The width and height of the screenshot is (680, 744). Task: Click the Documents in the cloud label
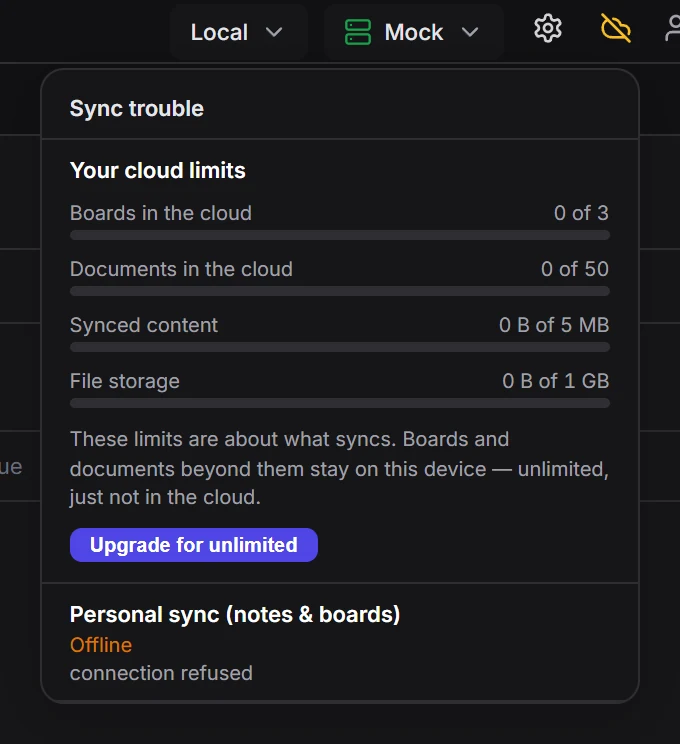(x=181, y=269)
